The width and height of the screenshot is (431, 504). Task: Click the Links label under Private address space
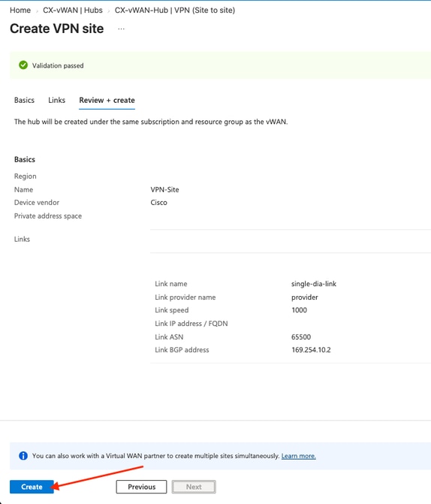22,239
